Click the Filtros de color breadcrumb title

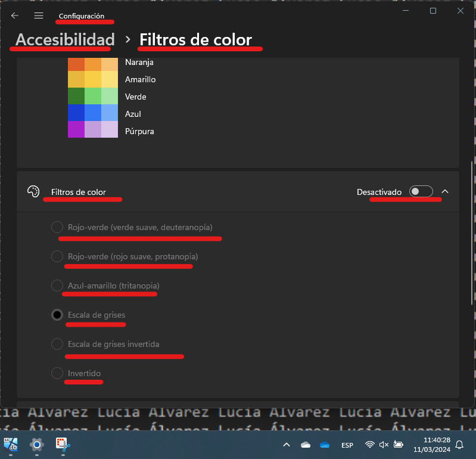196,39
